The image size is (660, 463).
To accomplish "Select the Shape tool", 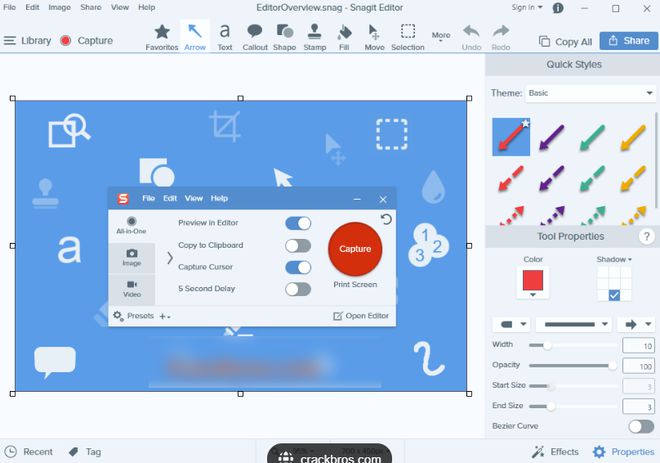I will coord(285,37).
